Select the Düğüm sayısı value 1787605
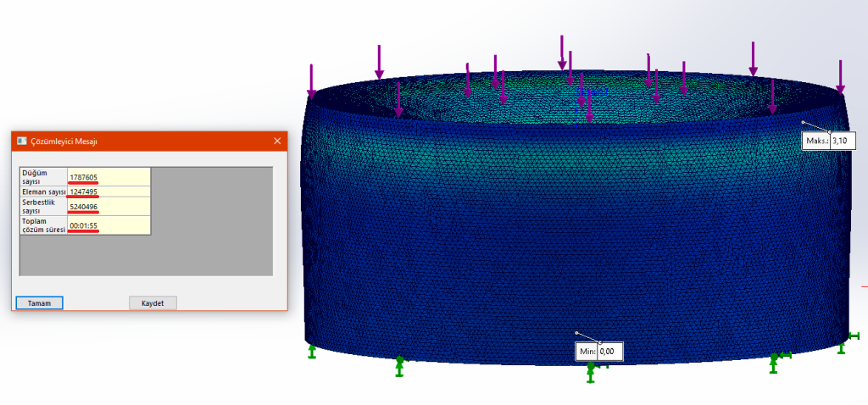 coord(84,177)
